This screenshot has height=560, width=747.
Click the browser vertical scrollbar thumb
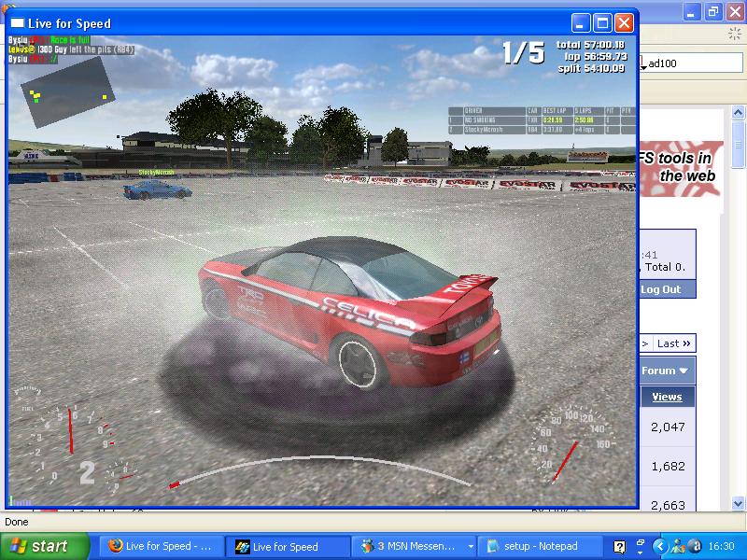[738, 144]
